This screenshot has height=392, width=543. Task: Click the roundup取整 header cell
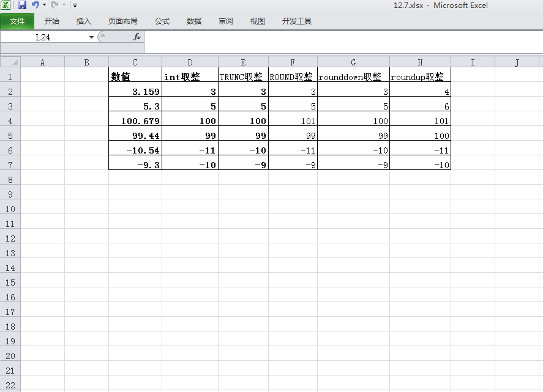point(421,75)
